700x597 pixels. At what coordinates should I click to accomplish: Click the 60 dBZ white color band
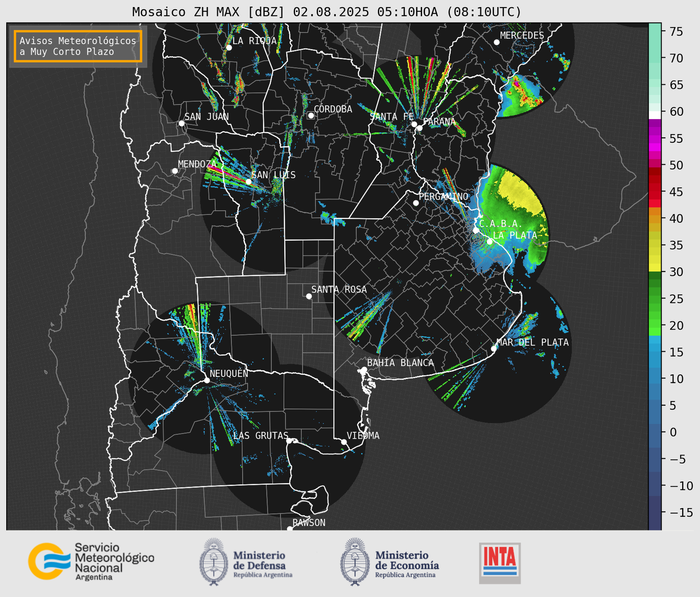coord(655,115)
